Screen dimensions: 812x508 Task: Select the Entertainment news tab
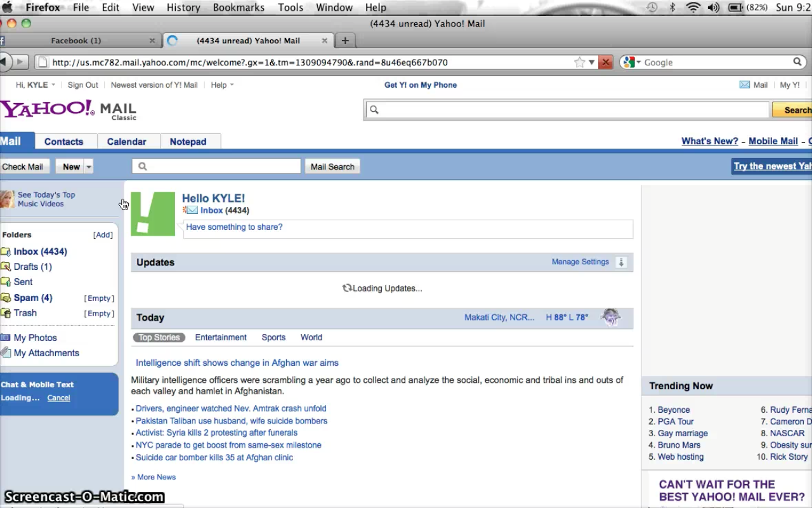coord(221,337)
